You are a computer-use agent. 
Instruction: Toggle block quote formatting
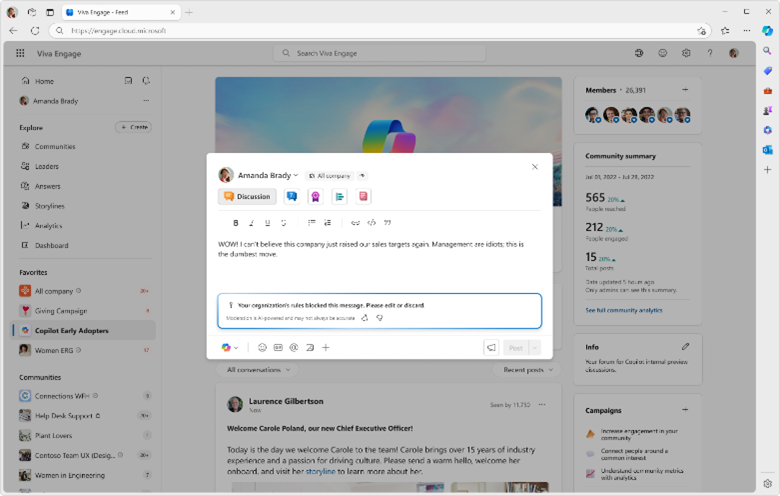[x=388, y=223]
